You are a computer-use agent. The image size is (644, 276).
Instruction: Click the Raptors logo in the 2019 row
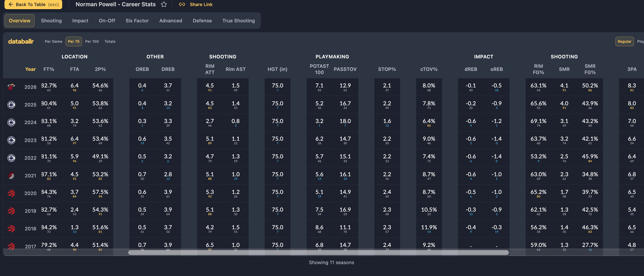click(x=11, y=211)
